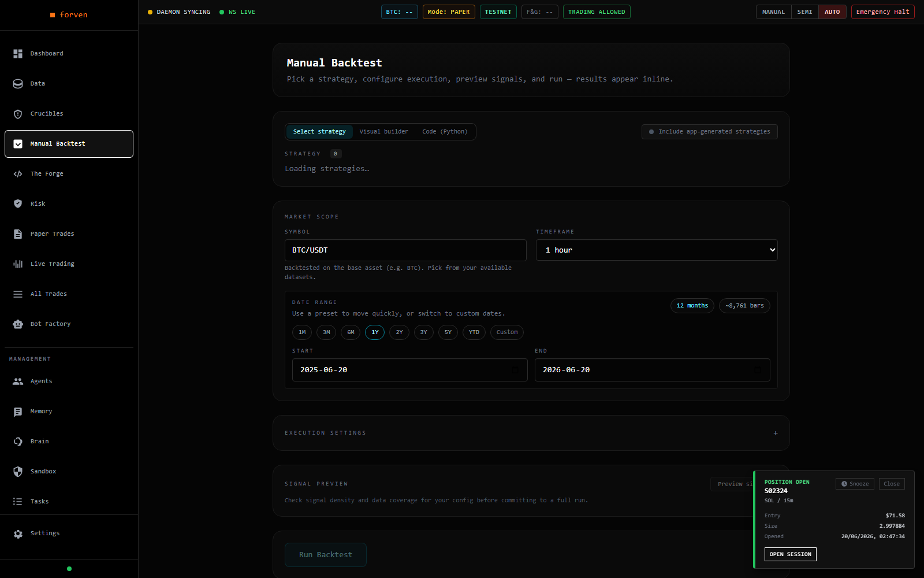Image resolution: width=924 pixels, height=578 pixels.
Task: Select the 6M date preset
Action: click(x=351, y=332)
